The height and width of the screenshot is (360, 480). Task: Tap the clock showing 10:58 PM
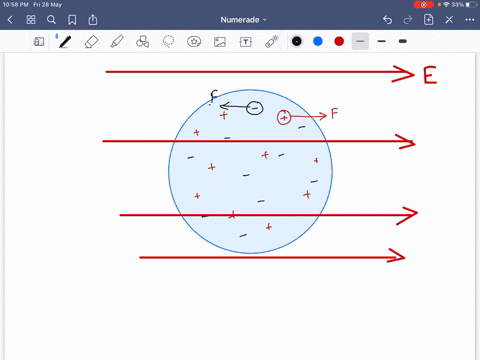pos(15,5)
